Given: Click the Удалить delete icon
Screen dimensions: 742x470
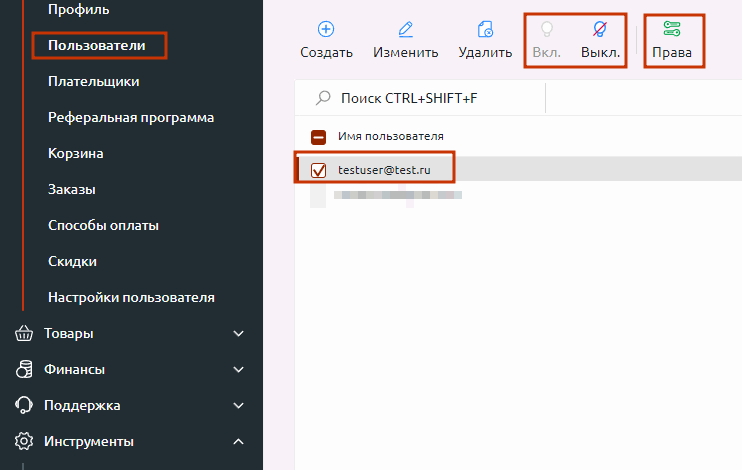Looking at the screenshot, I should point(485,29).
